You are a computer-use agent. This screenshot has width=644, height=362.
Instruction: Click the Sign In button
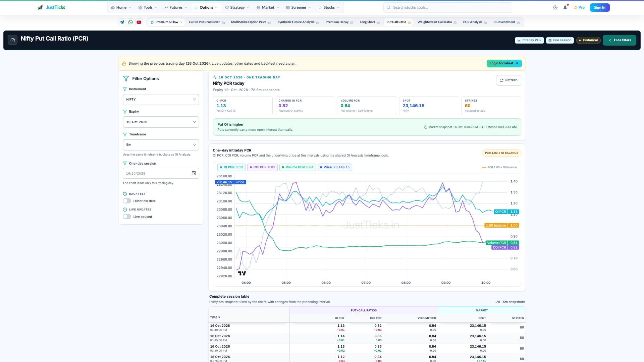(599, 7)
